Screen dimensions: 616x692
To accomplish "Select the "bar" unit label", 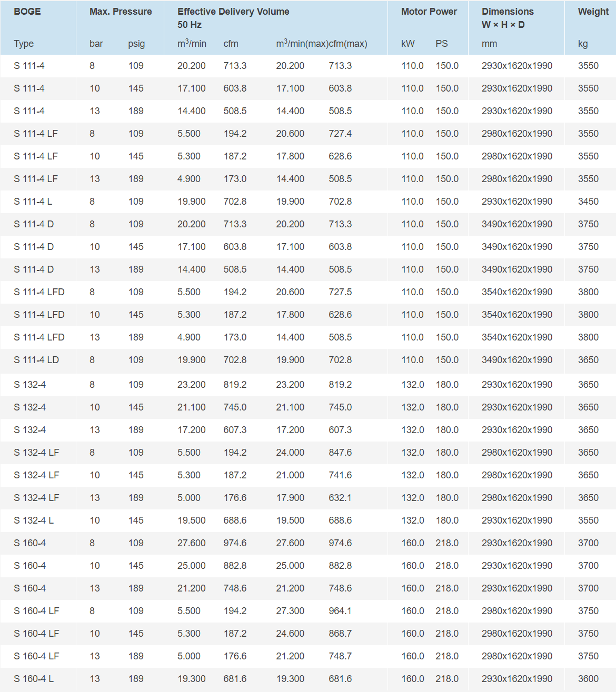I will point(96,44).
